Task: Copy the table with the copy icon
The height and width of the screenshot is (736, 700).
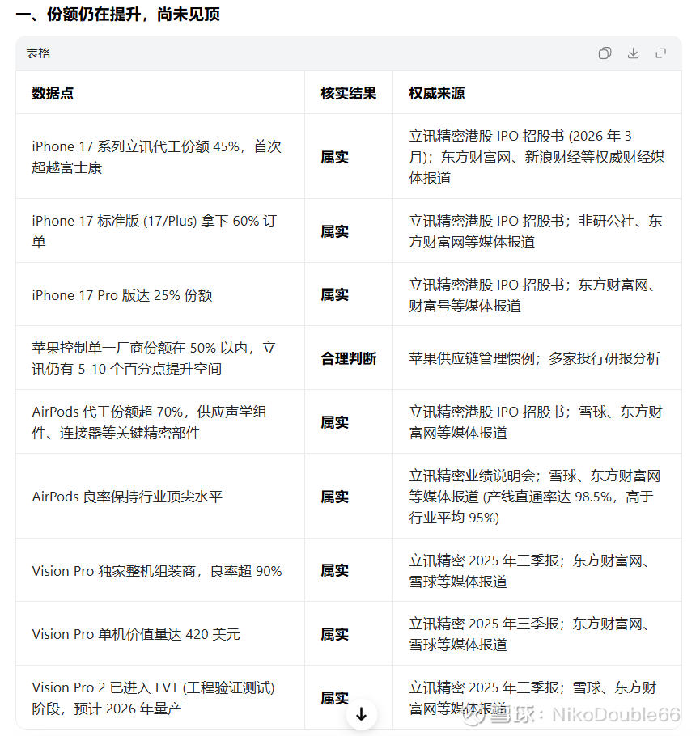Action: click(x=605, y=53)
